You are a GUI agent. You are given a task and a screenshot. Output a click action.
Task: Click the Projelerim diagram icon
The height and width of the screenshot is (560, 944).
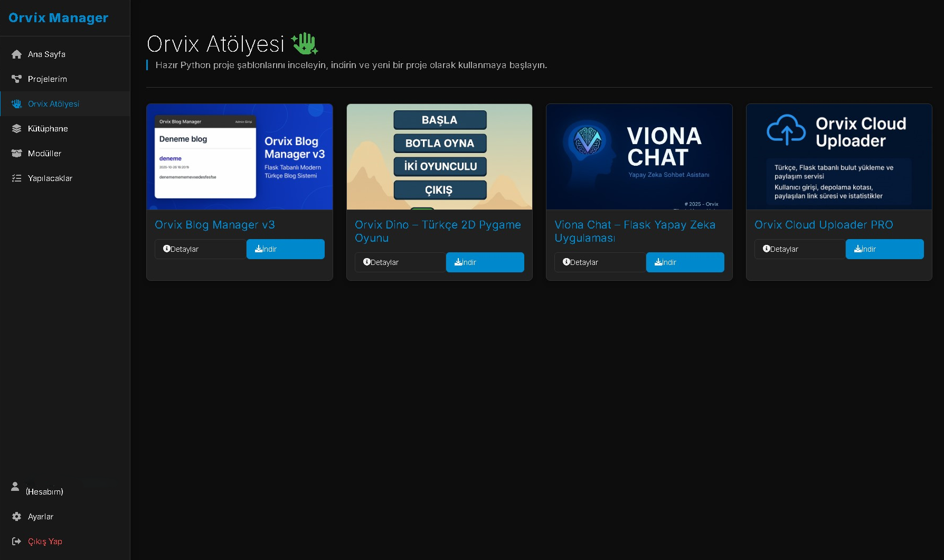tap(16, 79)
